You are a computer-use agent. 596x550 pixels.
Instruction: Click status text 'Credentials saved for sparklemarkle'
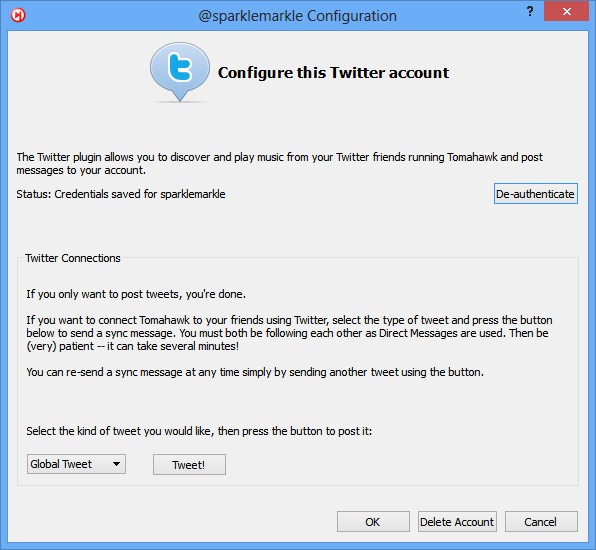(x=139, y=194)
